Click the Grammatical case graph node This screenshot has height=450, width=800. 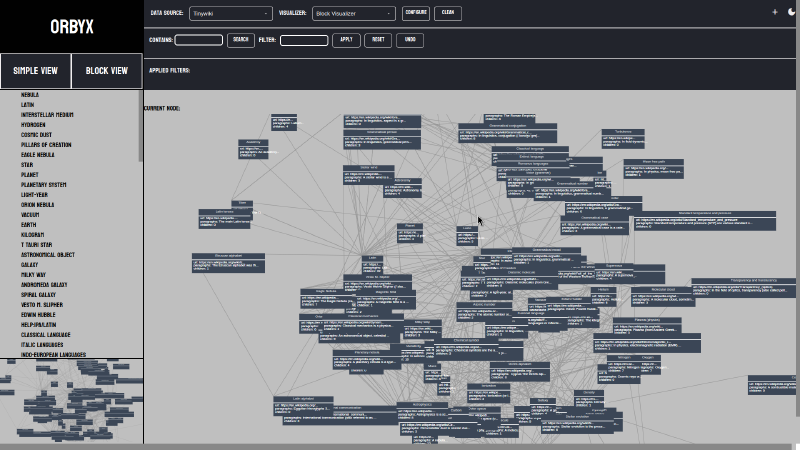[594, 225]
